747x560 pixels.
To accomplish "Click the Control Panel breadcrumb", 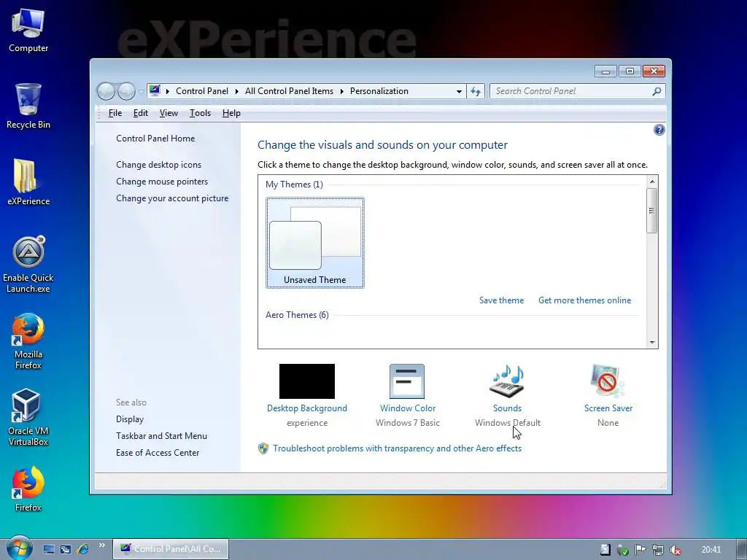I will (202, 91).
